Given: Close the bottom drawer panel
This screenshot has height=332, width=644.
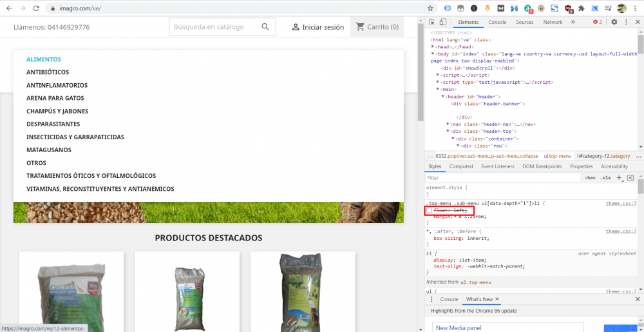Looking at the screenshot, I should [x=638, y=299].
